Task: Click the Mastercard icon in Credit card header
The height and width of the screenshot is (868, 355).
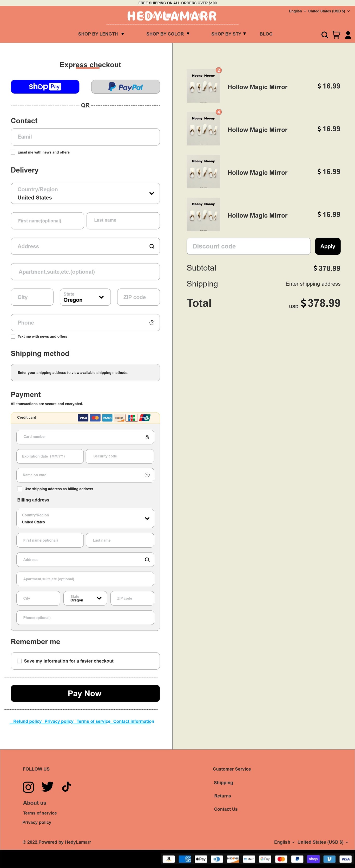Action: pos(95,418)
